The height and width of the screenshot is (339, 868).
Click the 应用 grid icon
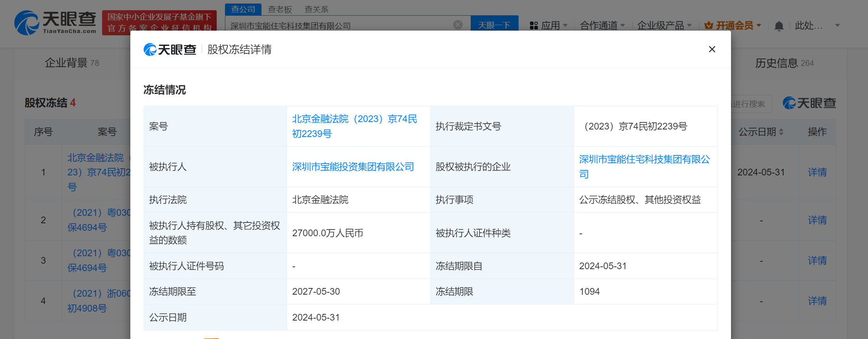534,26
